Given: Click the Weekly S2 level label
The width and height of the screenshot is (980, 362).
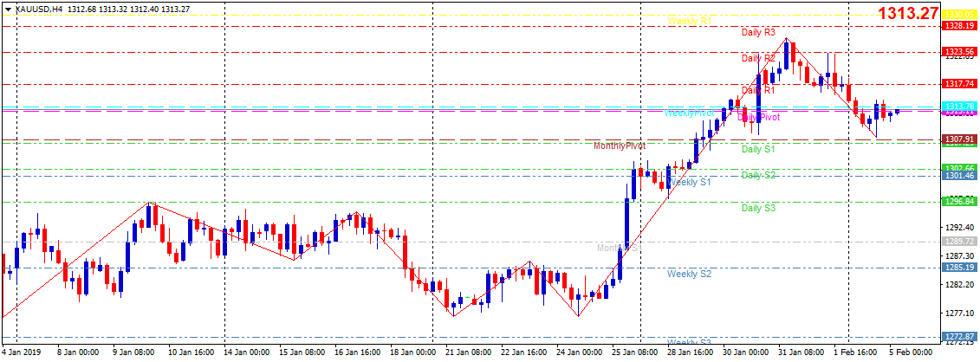Looking at the screenshot, I should tap(689, 274).
